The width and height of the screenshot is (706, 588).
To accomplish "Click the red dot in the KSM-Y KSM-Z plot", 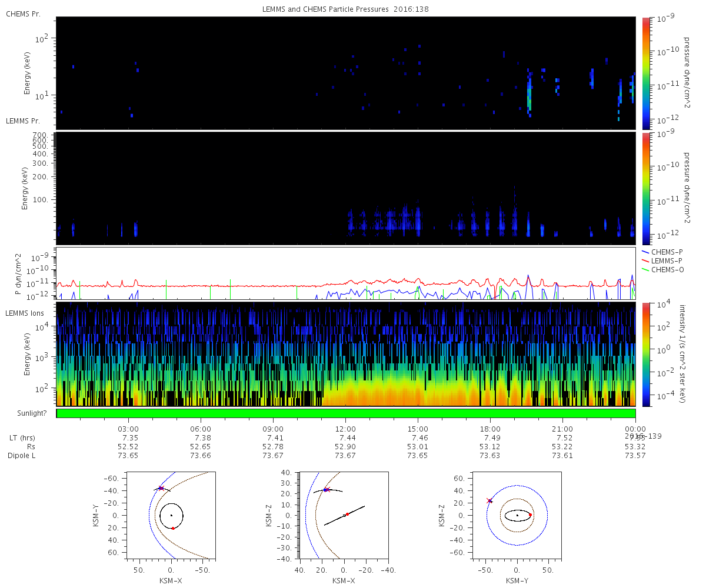I will 530,514.
